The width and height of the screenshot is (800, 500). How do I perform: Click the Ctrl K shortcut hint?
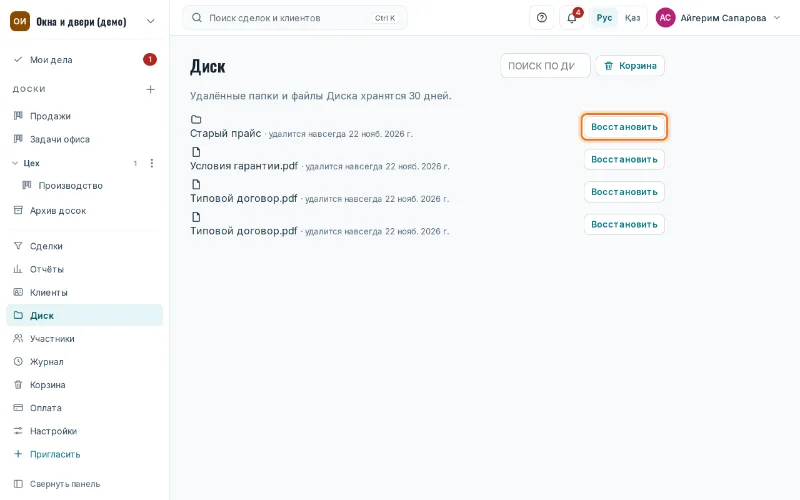click(385, 18)
